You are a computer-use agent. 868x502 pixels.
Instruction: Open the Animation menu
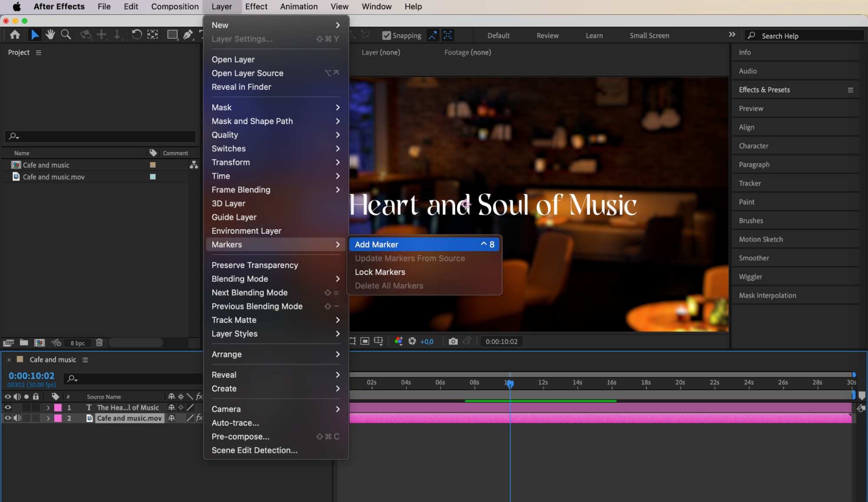click(299, 7)
